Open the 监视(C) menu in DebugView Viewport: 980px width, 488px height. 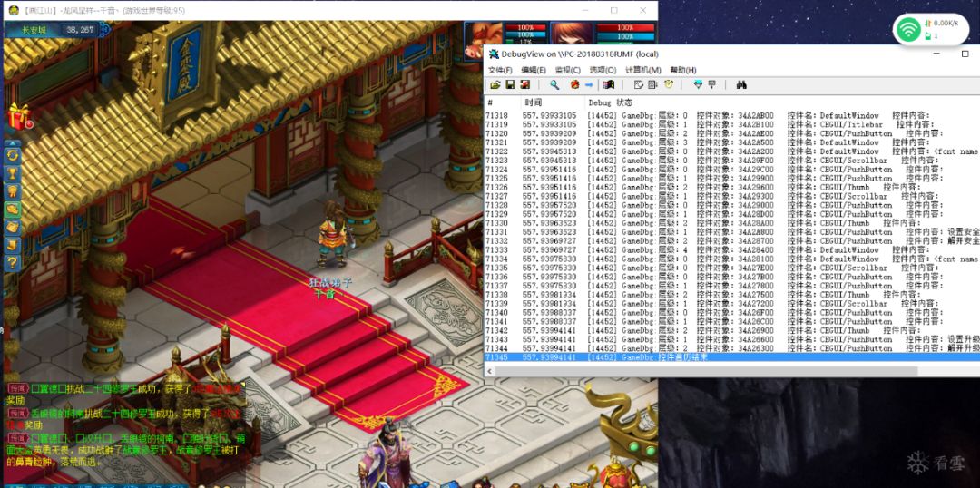click(x=567, y=70)
